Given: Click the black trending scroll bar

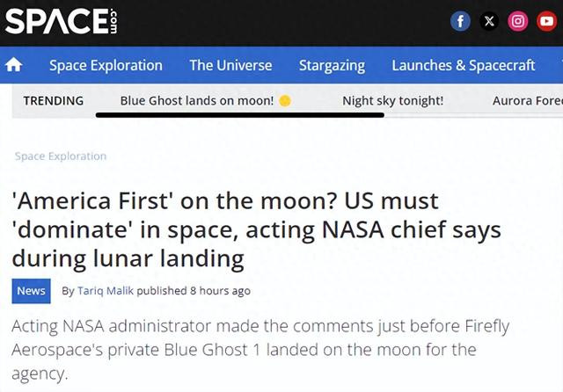Looking at the screenshot, I should pos(240,115).
